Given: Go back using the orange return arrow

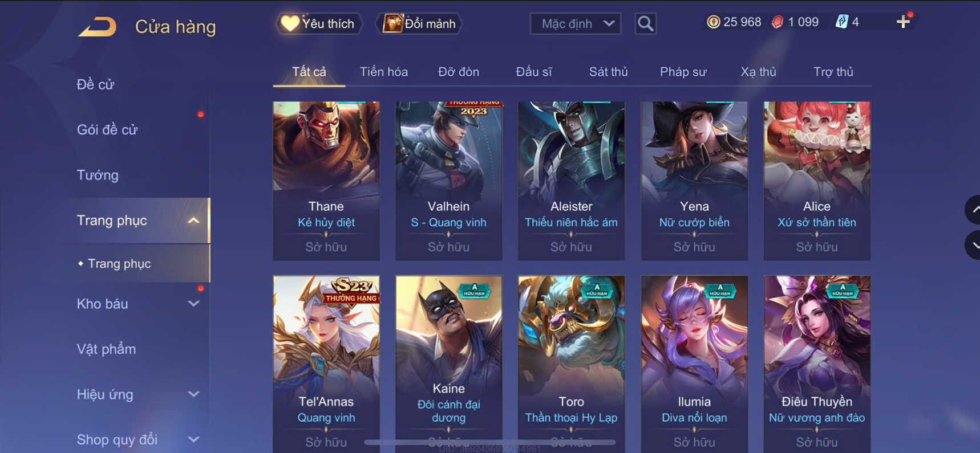Looking at the screenshot, I should [97, 27].
